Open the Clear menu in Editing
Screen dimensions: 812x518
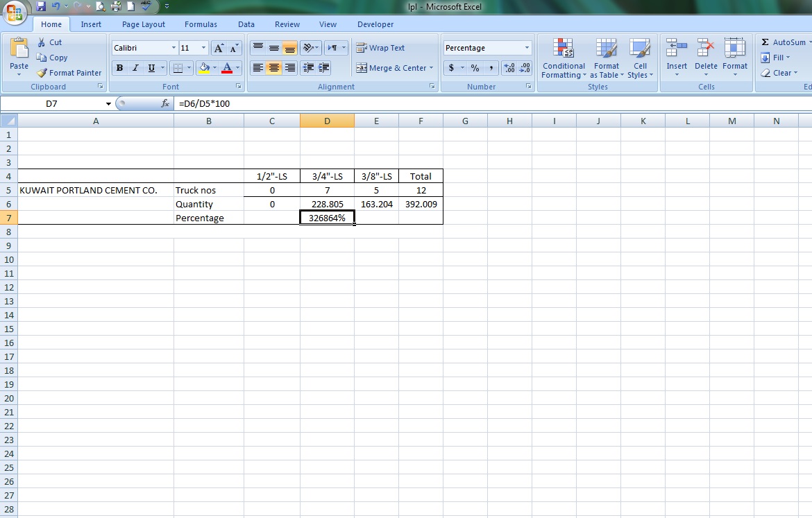pos(779,73)
